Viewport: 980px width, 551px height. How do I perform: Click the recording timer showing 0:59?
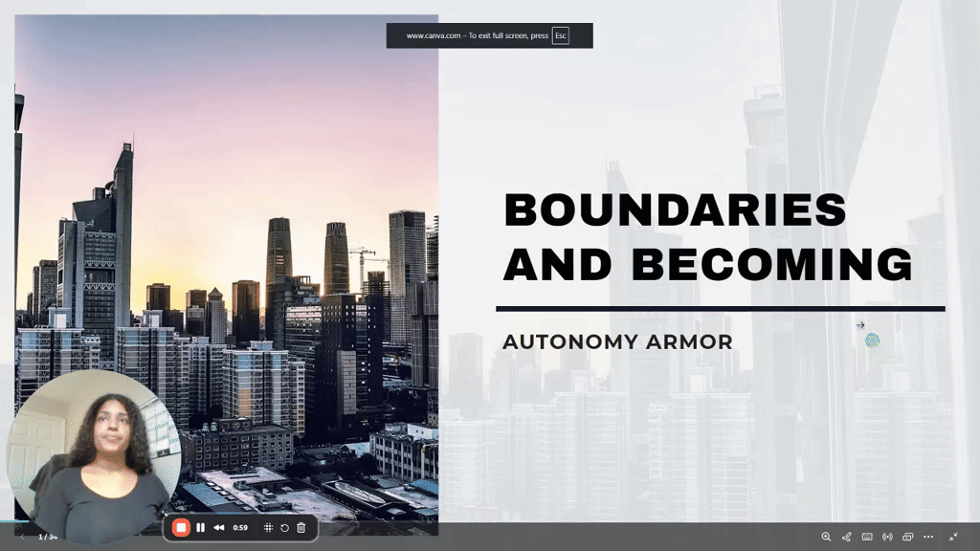[x=239, y=527]
